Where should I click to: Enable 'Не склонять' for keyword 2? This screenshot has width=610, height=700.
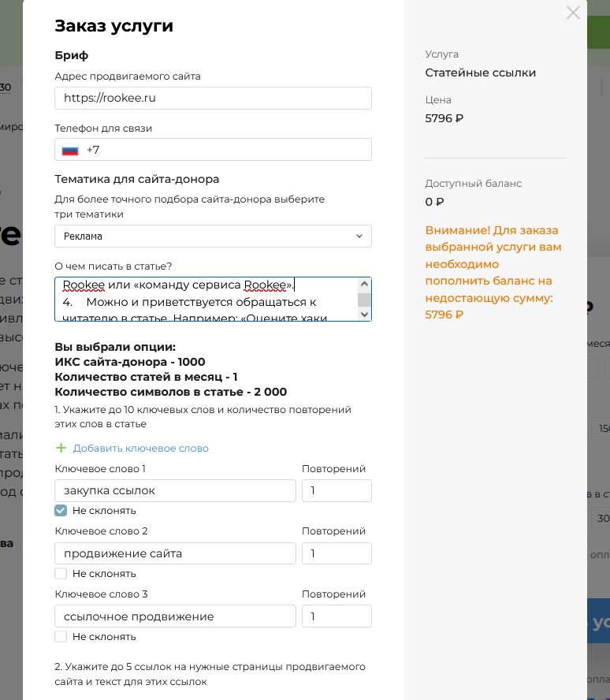click(61, 573)
